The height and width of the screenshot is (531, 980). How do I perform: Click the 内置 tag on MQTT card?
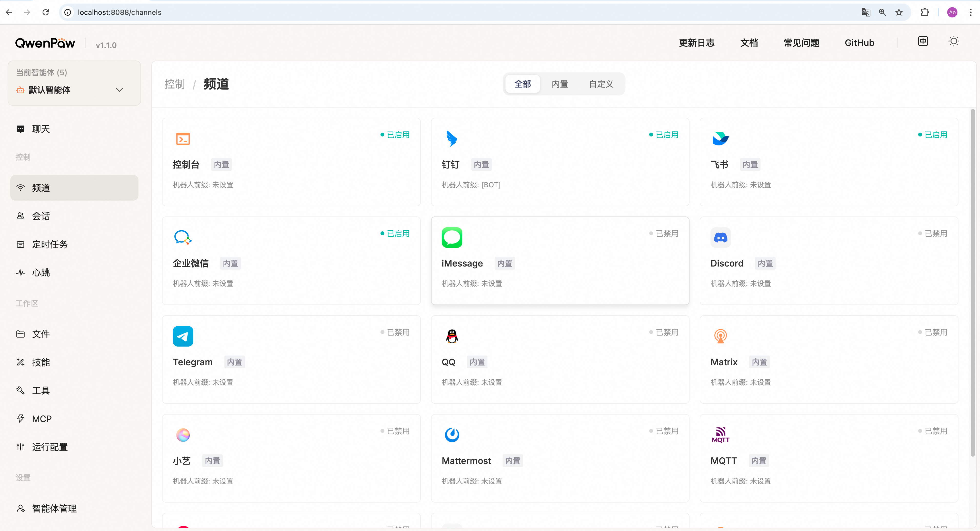(x=758, y=461)
